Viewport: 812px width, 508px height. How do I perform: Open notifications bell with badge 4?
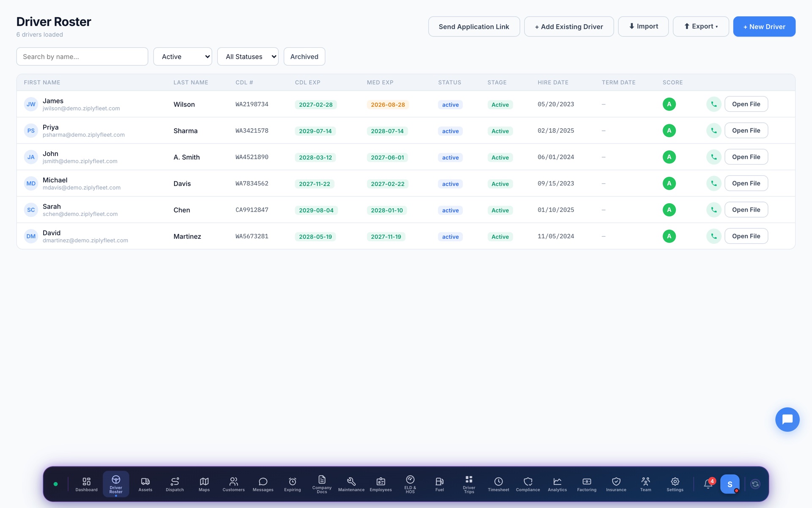tap(708, 484)
